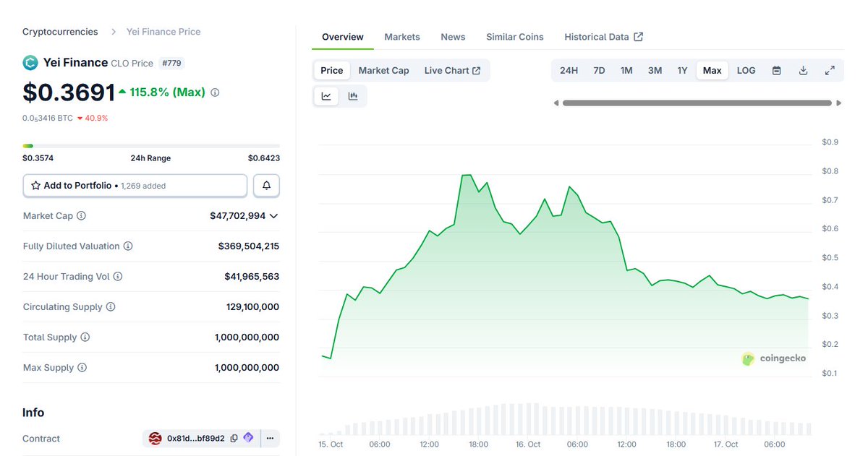Expand the chart to fullscreen
This screenshot has width=868, height=456.
click(x=830, y=70)
